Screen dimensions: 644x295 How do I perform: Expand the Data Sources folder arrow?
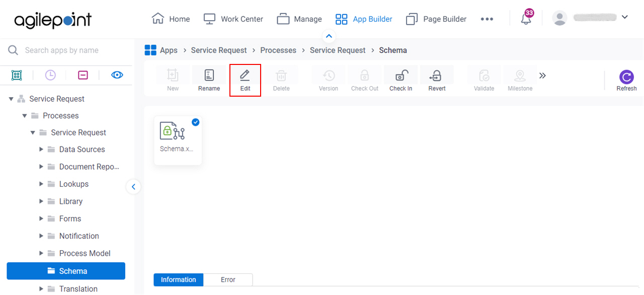[41, 150]
